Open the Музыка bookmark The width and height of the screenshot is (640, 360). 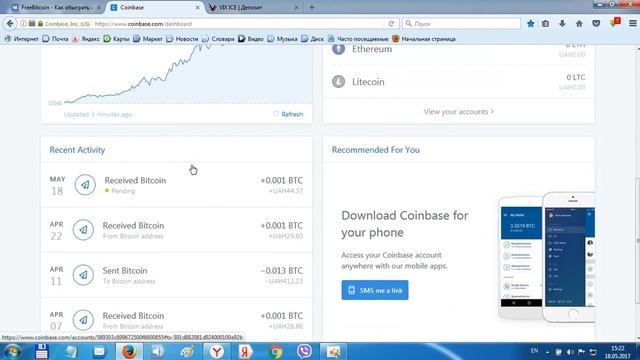click(282, 39)
